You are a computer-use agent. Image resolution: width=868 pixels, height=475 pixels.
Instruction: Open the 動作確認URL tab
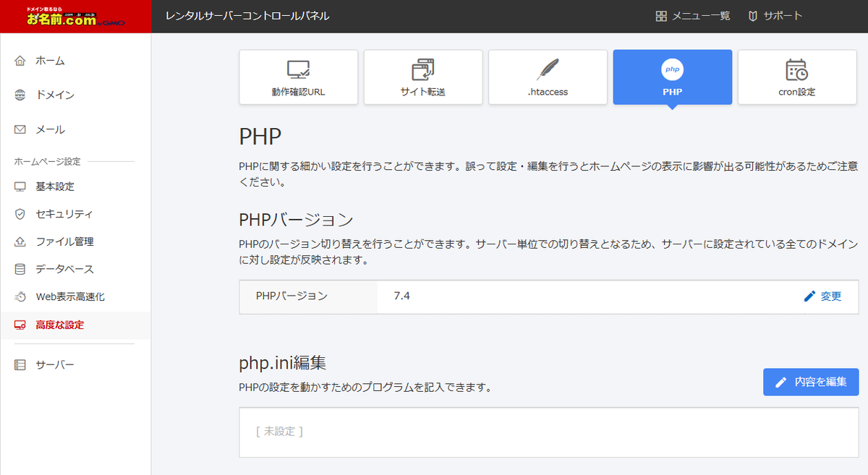(299, 77)
